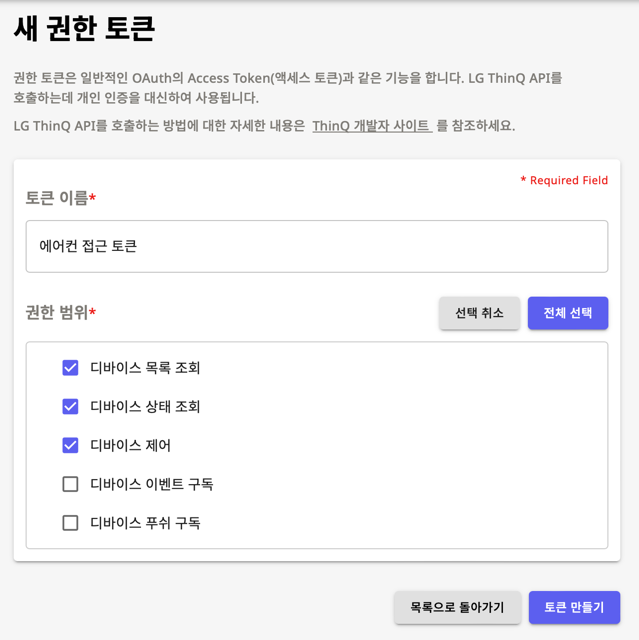Open the ThinQ 개발자 사이트 link
Image resolution: width=639 pixels, height=640 pixels.
tap(371, 126)
